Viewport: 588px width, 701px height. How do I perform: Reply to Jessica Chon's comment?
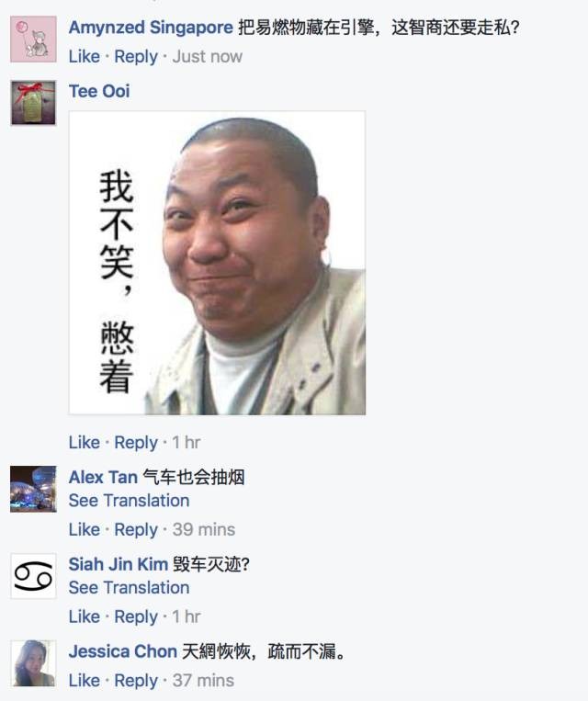point(136,681)
